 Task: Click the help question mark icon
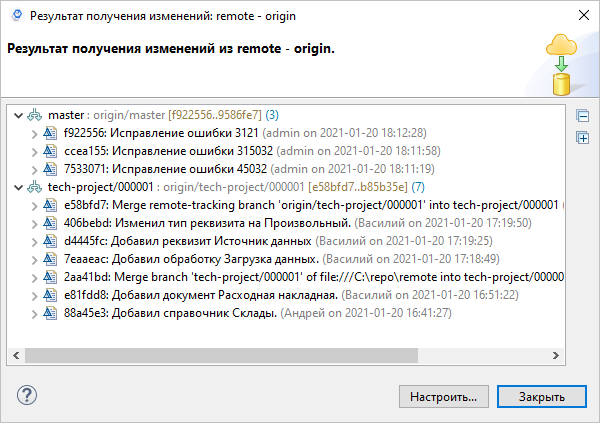coord(26,394)
